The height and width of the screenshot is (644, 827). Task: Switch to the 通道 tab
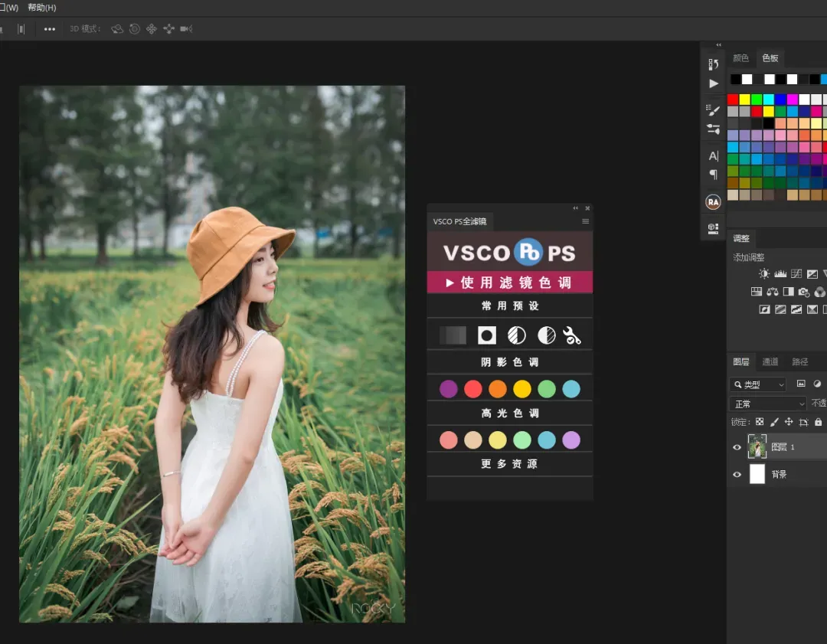770,362
